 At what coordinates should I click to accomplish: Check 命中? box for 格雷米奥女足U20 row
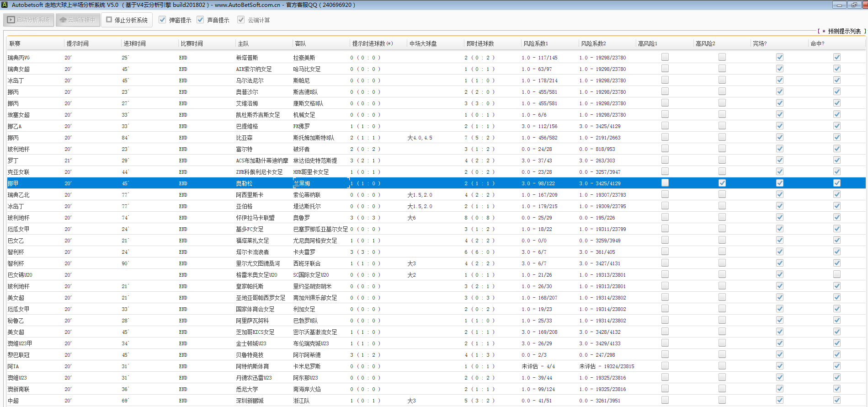(x=836, y=274)
